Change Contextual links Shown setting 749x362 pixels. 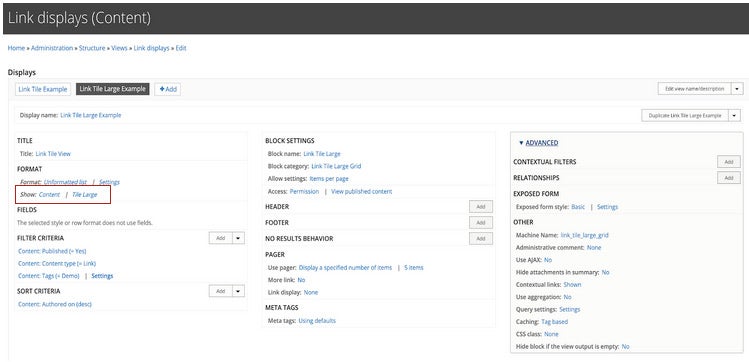[572, 285]
